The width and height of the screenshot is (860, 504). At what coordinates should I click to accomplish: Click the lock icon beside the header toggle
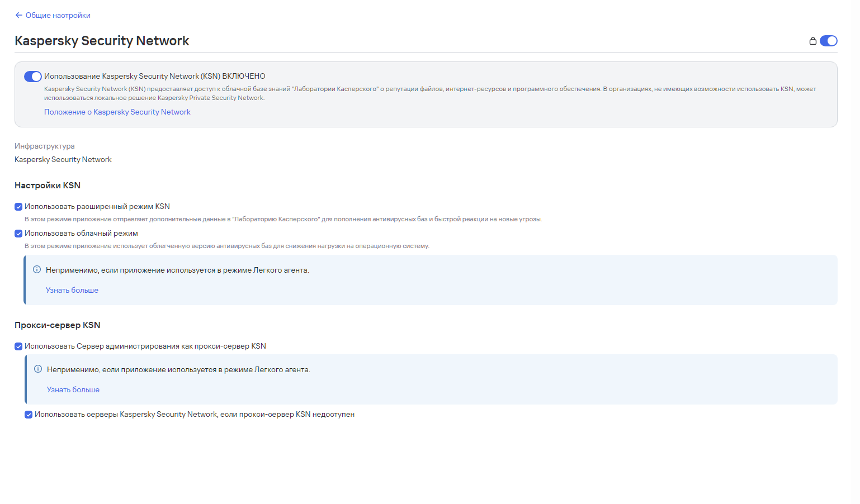813,41
